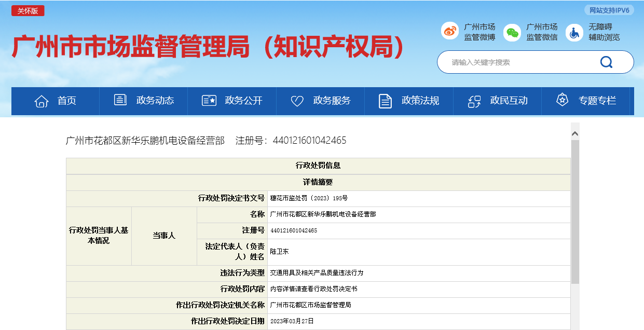
Task: Click the 作出行政处罚决定机关名称 label
Action: [221, 305]
